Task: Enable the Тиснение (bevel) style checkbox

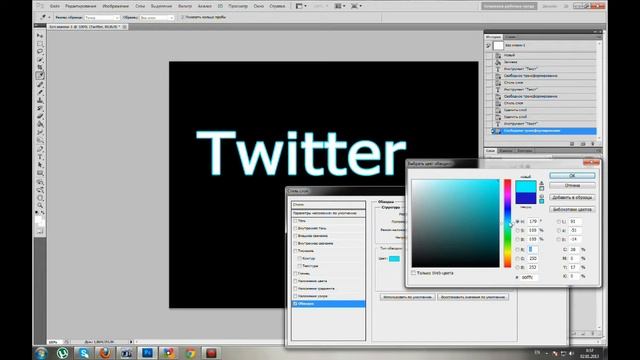Action: [295, 251]
